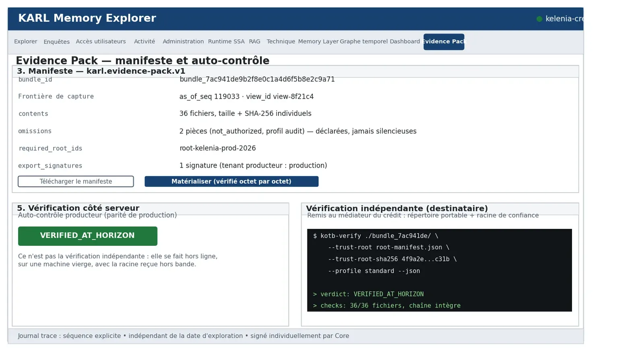Screen dimensions: 644x351
Task: Select the Activité tab
Action: [x=144, y=42]
